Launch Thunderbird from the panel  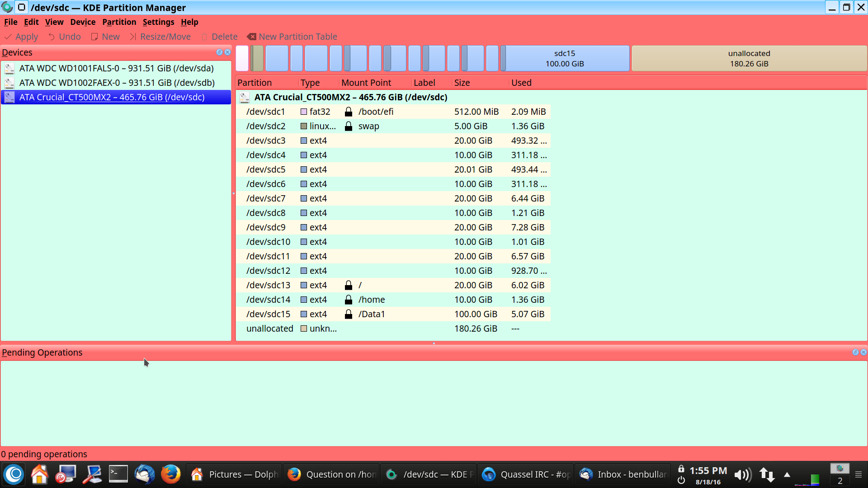(145, 474)
